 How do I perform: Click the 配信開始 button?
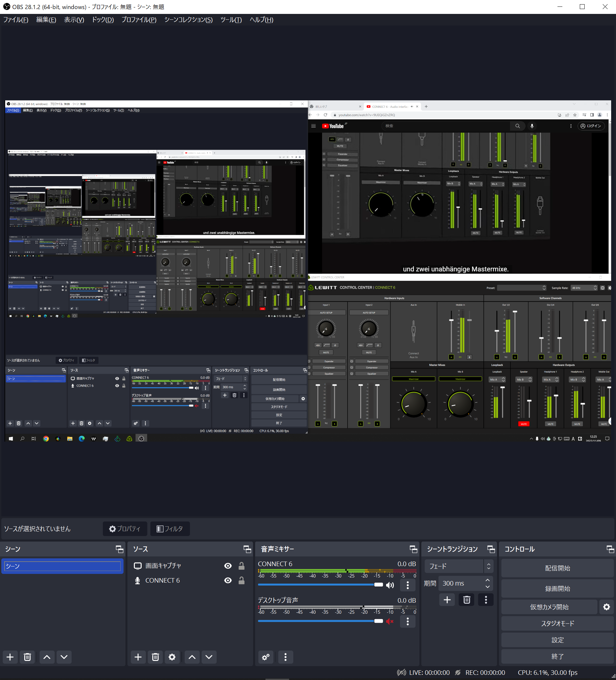pos(557,568)
